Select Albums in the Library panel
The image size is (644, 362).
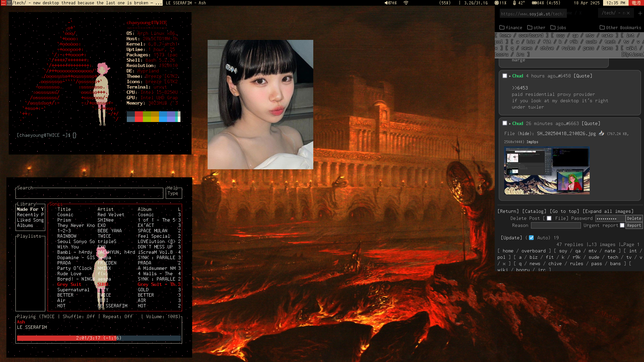click(25, 225)
